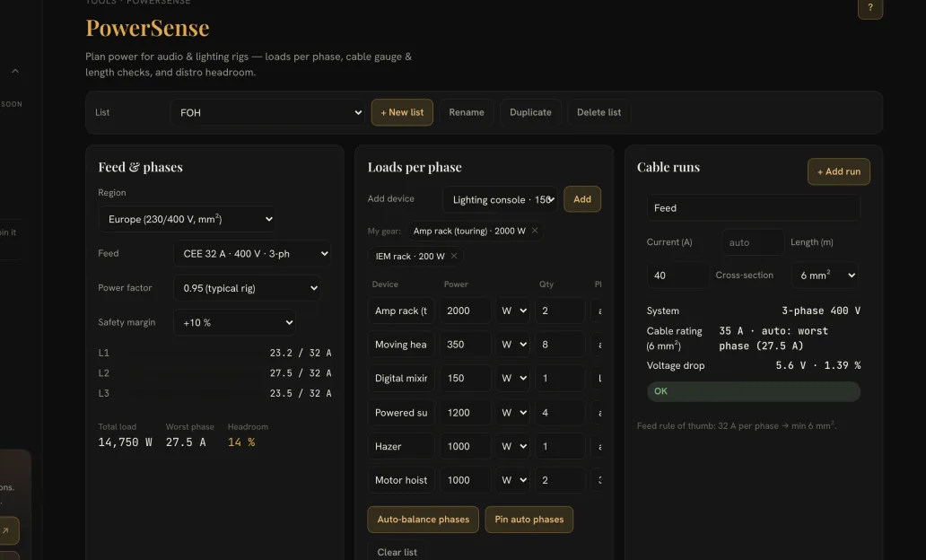Click Pin auto phases button
The image size is (926, 560).
529,520
